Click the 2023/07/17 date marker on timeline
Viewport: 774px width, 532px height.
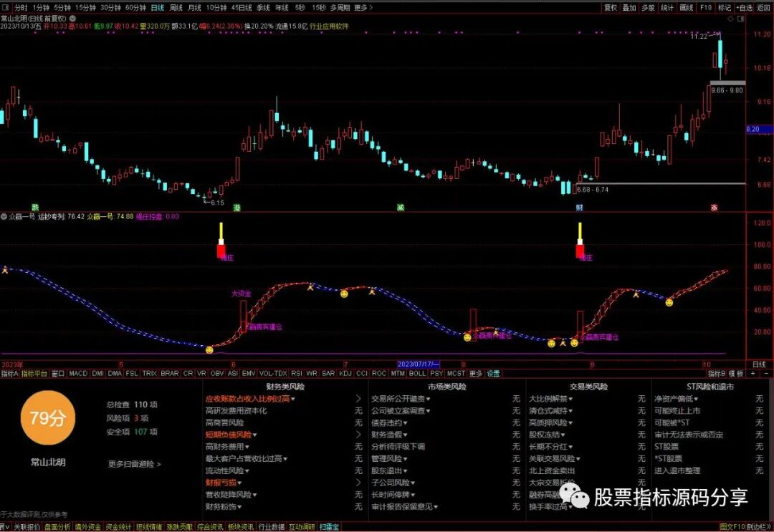point(418,364)
